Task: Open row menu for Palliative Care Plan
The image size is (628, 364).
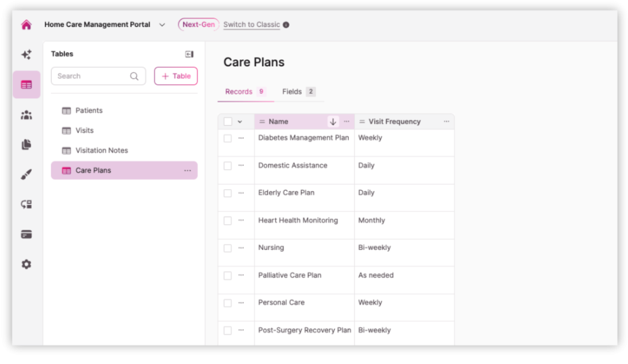Action: click(241, 275)
